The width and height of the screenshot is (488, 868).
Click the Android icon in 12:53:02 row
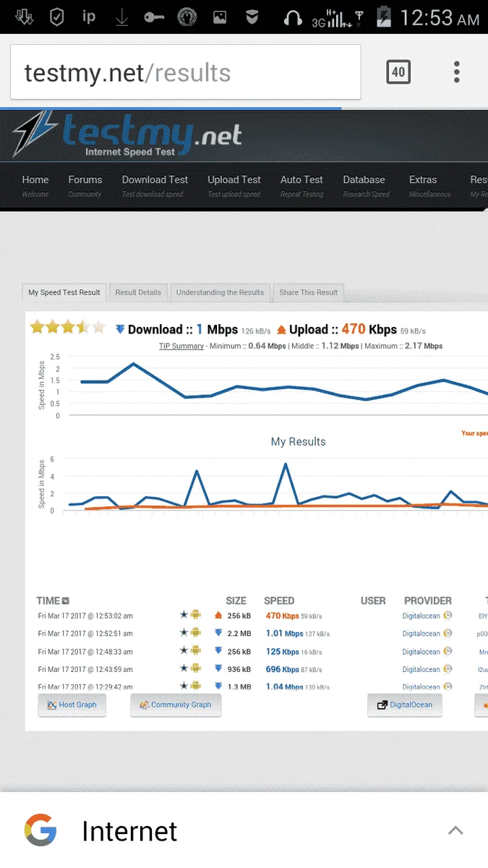pyautogui.click(x=195, y=616)
